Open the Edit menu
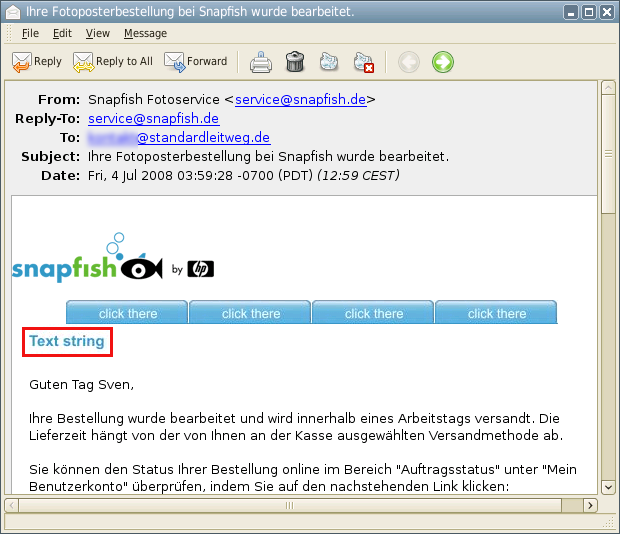620x534 pixels. (x=62, y=33)
